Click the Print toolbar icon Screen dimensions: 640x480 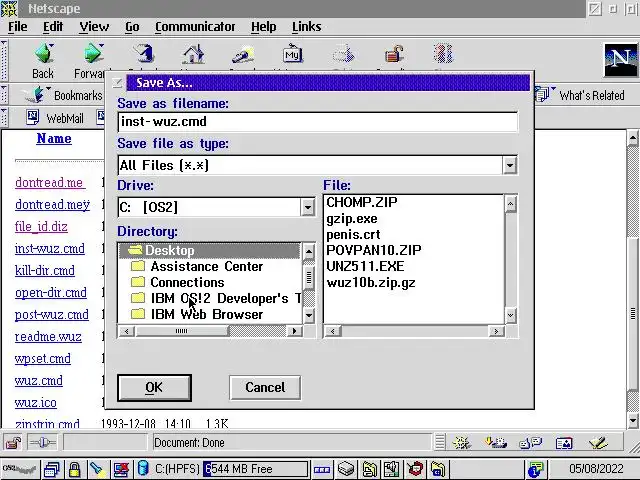point(343,53)
